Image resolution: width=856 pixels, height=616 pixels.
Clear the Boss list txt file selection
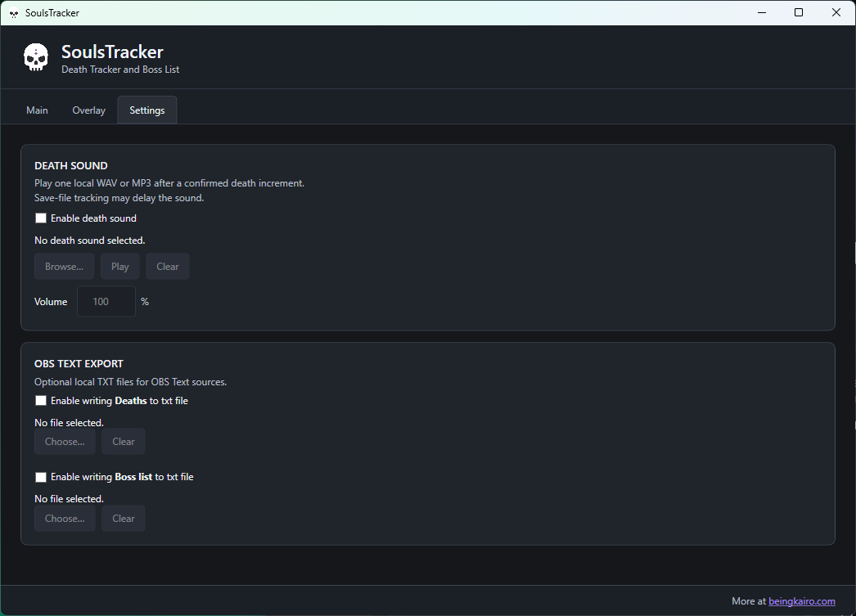tap(124, 519)
